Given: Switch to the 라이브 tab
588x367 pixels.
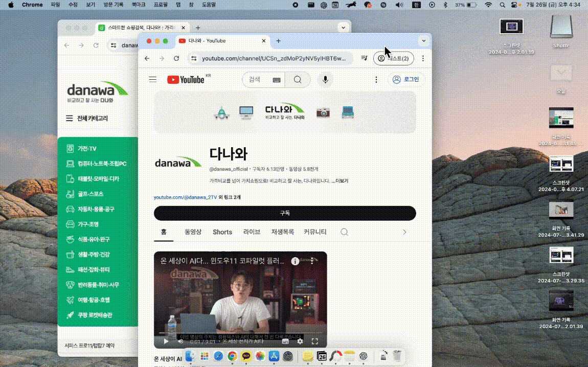Looking at the screenshot, I should 252,232.
